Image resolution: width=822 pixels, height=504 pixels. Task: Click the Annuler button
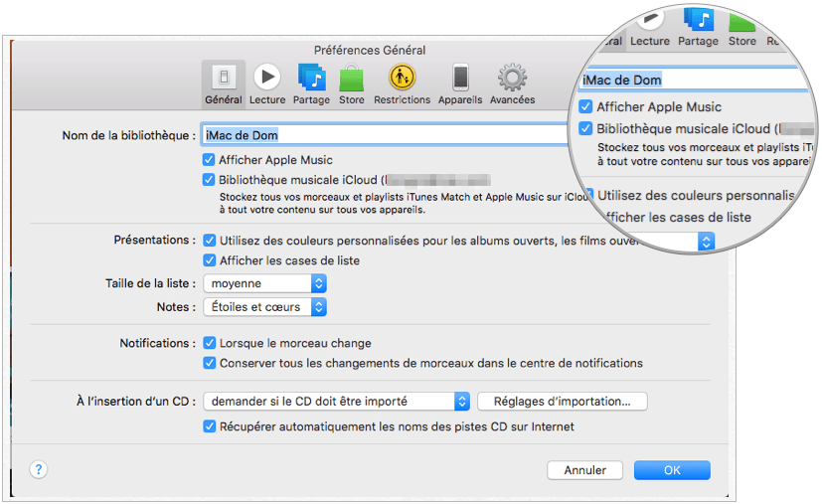click(585, 470)
